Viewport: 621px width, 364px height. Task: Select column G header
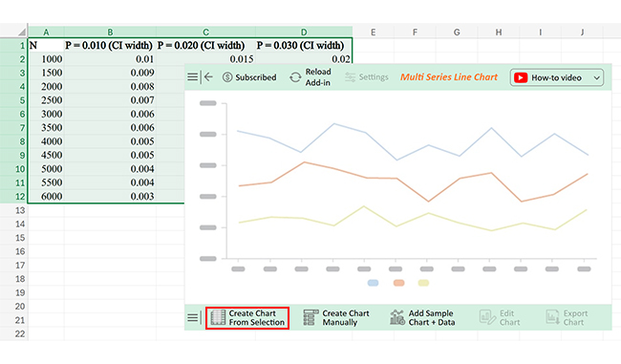click(x=457, y=32)
